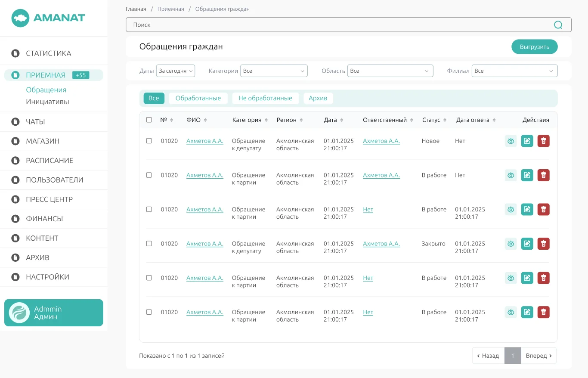Click the Admmin profile avatar
The height and width of the screenshot is (378, 588).
pyautogui.click(x=19, y=313)
